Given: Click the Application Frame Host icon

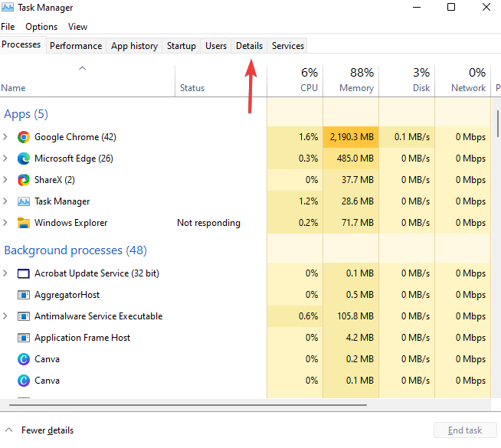Looking at the screenshot, I should pos(23,338).
